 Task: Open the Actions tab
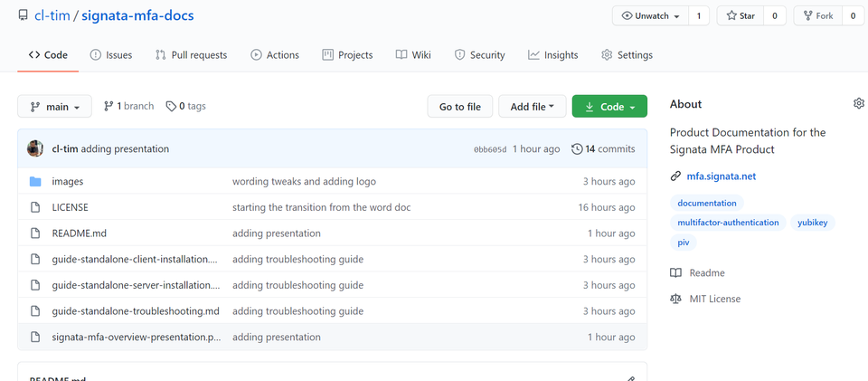tap(275, 55)
